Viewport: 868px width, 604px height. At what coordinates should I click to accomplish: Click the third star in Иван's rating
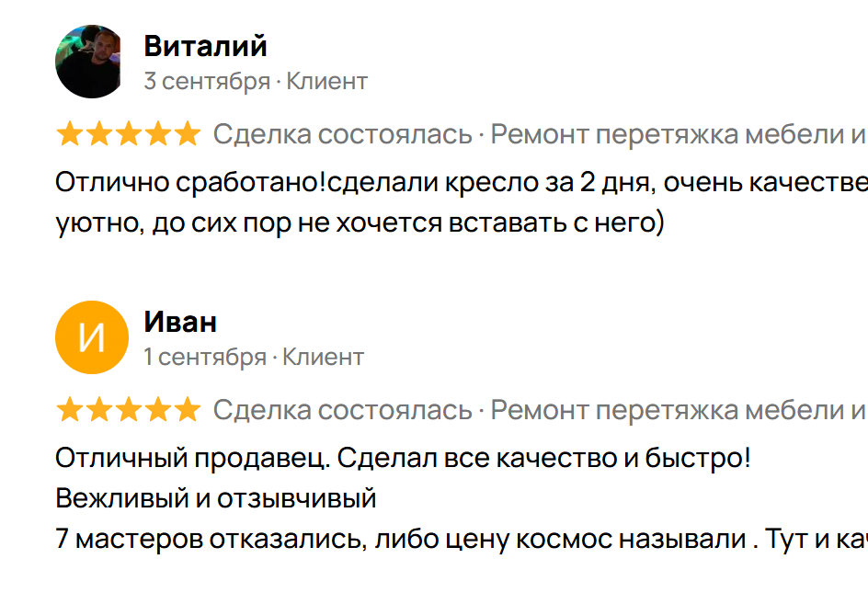pos(128,410)
